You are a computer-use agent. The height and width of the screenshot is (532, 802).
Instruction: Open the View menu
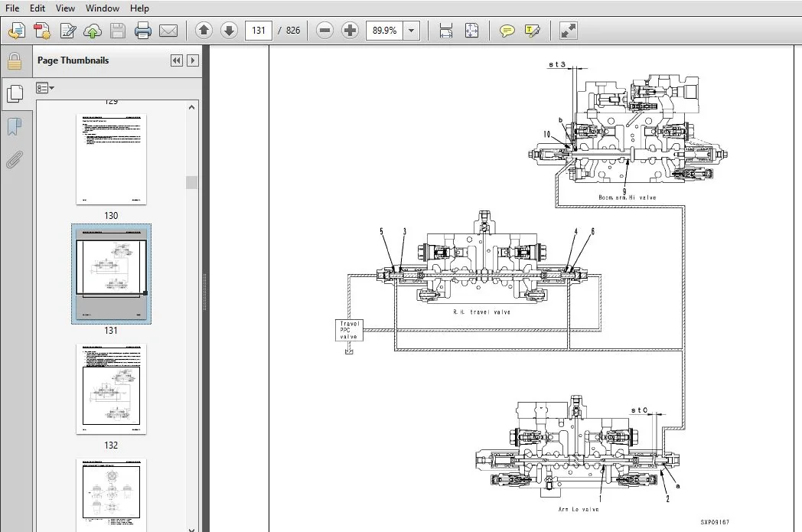(x=65, y=8)
